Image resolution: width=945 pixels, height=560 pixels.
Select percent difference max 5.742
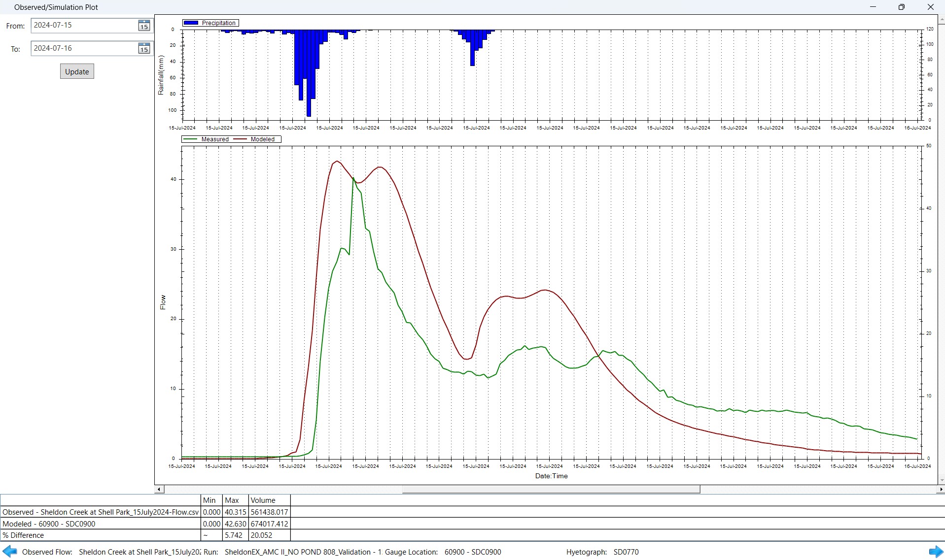pyautogui.click(x=235, y=535)
